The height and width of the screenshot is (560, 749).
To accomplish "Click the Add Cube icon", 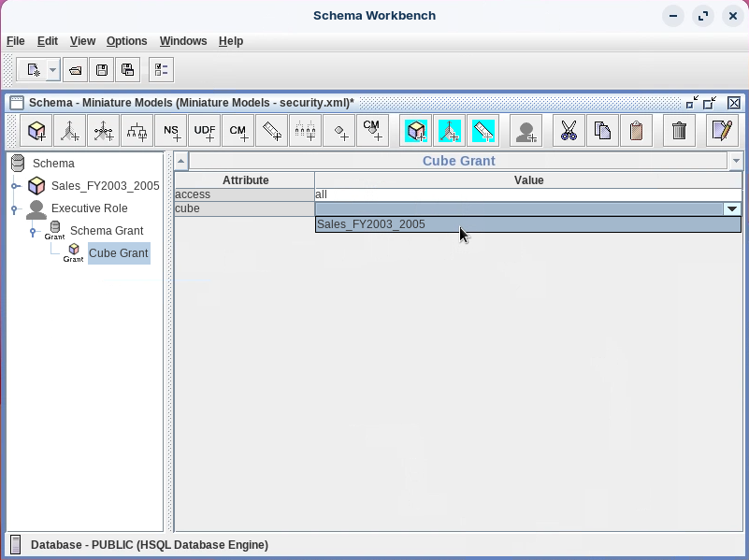I will point(36,130).
